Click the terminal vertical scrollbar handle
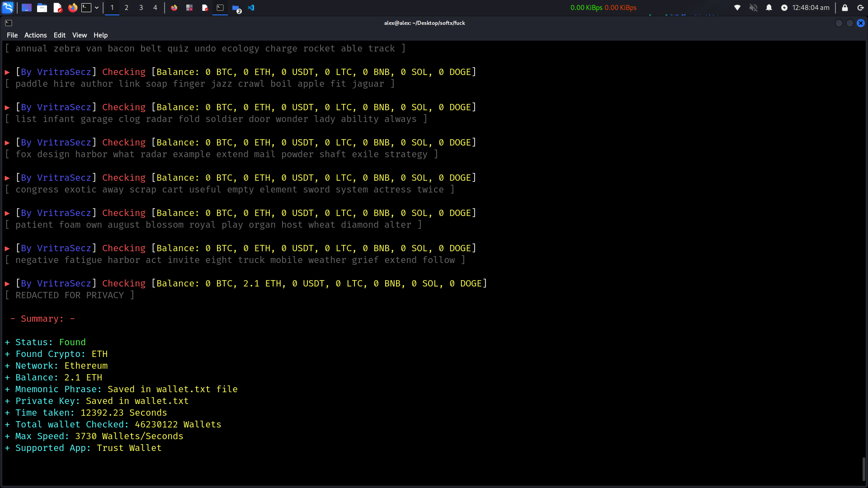The width and height of the screenshot is (868, 488). pyautogui.click(x=864, y=469)
